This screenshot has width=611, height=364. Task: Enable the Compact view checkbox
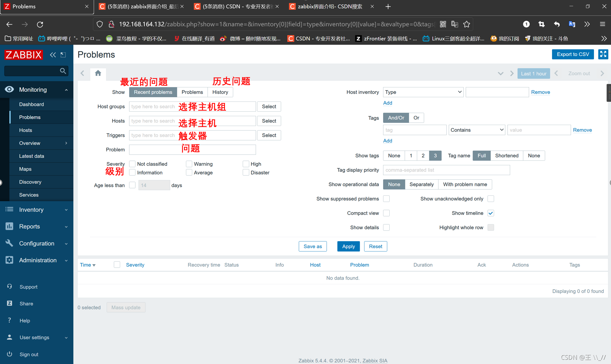click(386, 213)
